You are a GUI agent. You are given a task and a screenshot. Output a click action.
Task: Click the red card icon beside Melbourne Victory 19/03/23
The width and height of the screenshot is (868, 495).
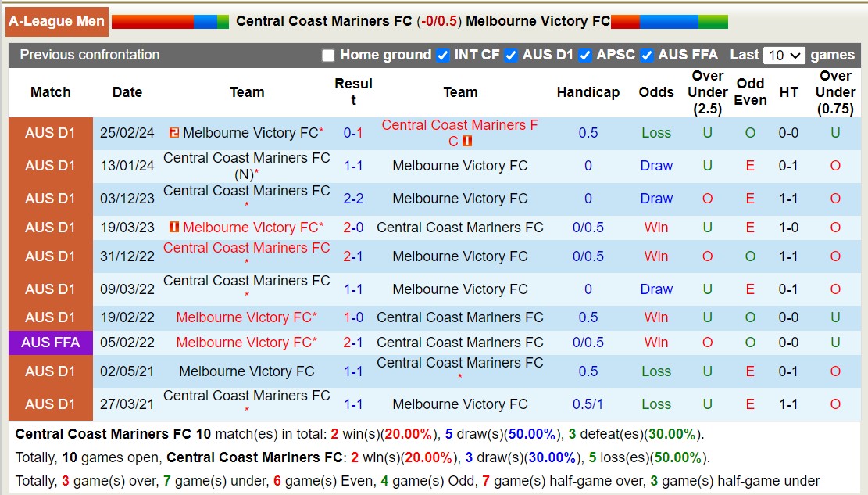click(x=174, y=228)
